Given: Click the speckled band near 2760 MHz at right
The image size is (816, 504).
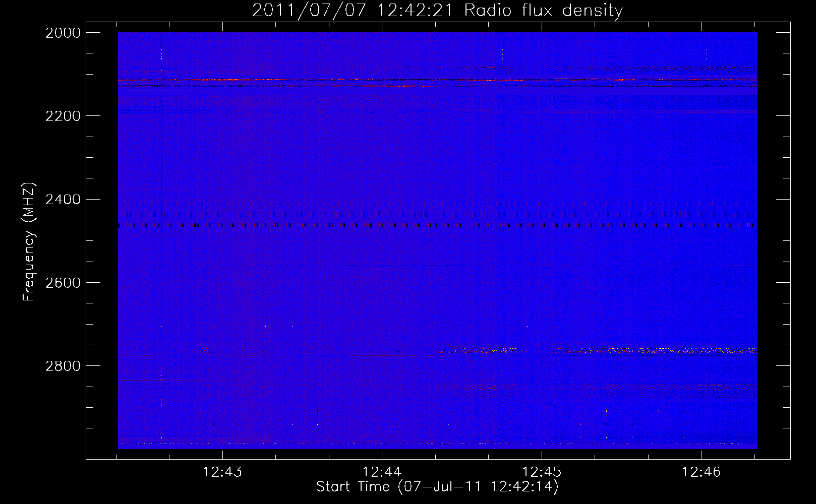Looking at the screenshot, I should pyautogui.click(x=656, y=349).
